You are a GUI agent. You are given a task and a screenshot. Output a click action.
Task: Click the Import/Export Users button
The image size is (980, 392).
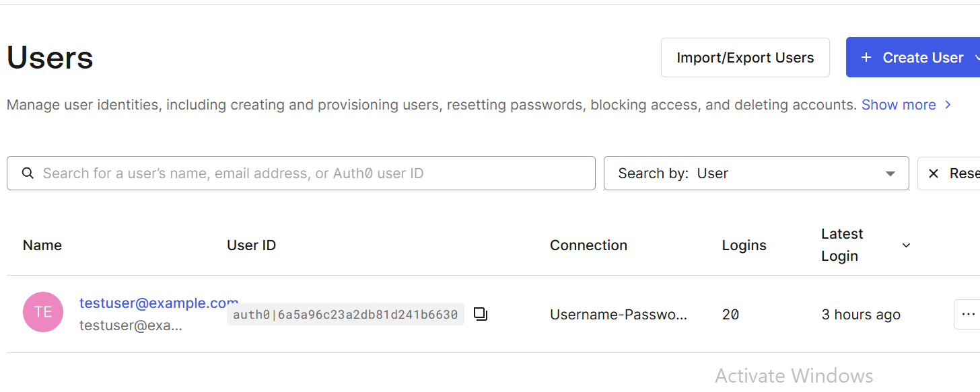[745, 58]
